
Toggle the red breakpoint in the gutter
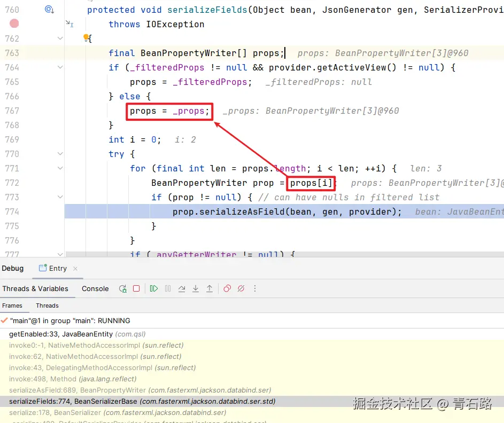14,23
